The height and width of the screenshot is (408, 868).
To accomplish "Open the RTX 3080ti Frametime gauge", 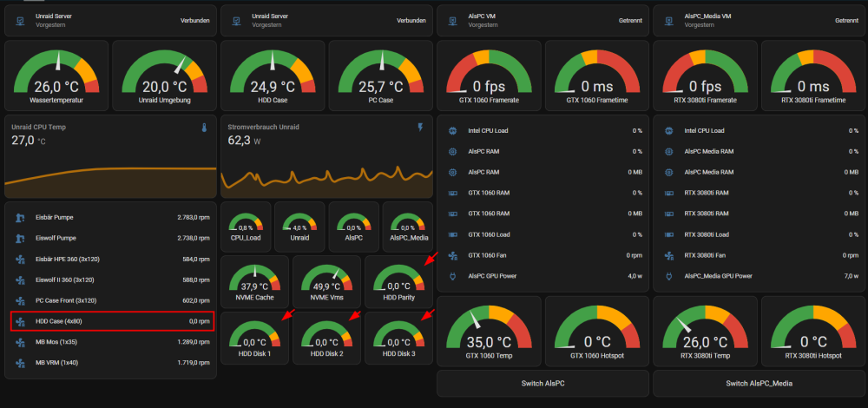I will [x=813, y=76].
